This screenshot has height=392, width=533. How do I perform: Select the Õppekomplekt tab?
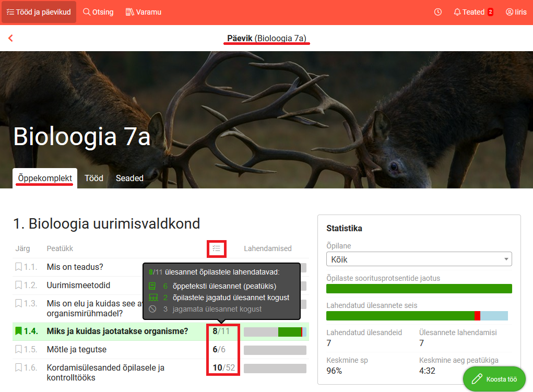tap(45, 178)
